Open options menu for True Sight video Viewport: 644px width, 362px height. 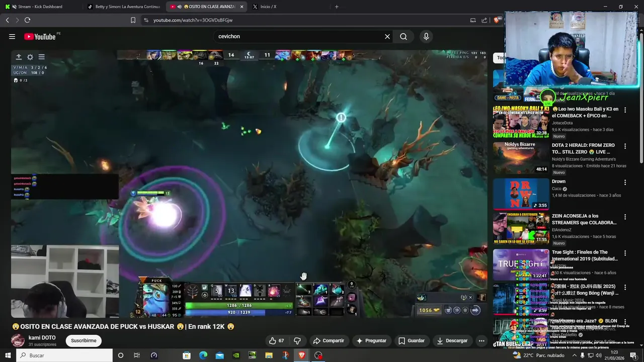[x=625, y=253]
